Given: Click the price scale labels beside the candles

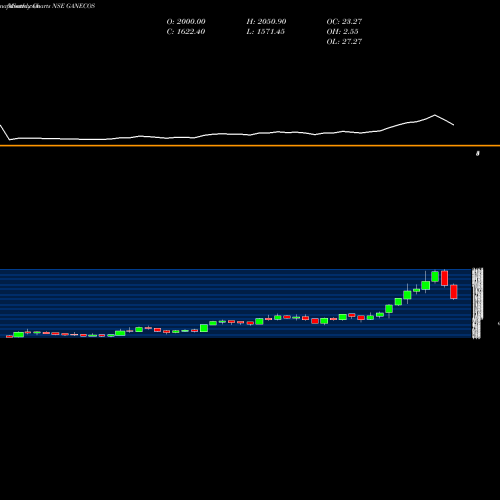Looking at the screenshot, I should [478, 303].
